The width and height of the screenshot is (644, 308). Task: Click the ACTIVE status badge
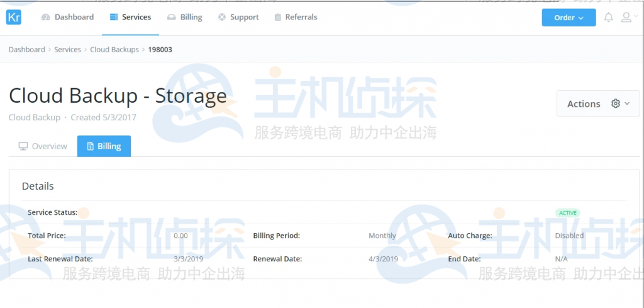click(x=567, y=213)
